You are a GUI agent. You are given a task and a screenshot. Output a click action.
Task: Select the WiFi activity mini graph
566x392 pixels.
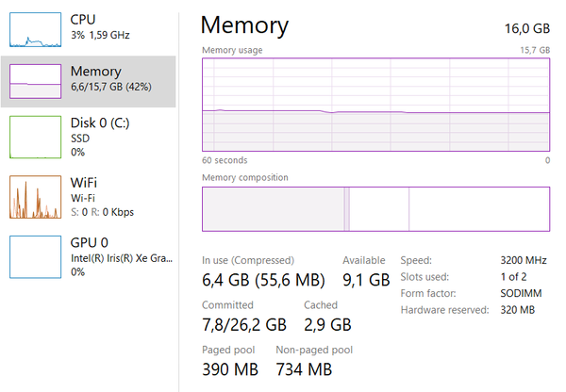point(35,197)
